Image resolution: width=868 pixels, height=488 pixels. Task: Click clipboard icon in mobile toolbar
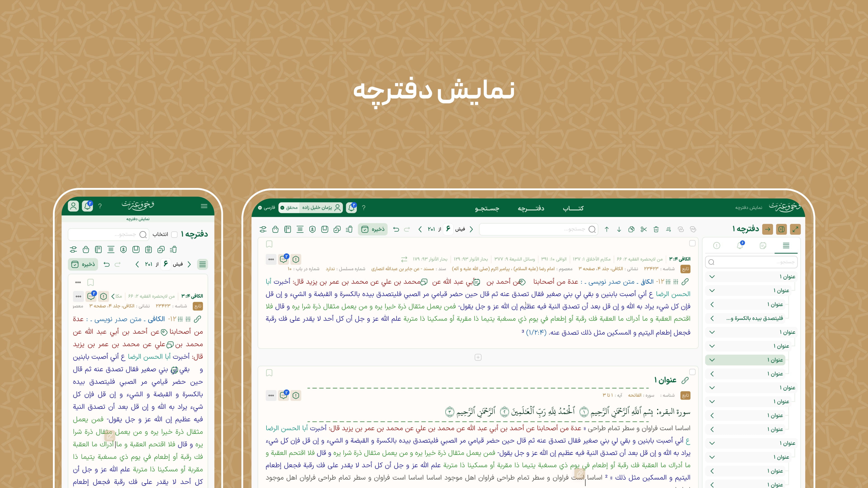click(148, 250)
